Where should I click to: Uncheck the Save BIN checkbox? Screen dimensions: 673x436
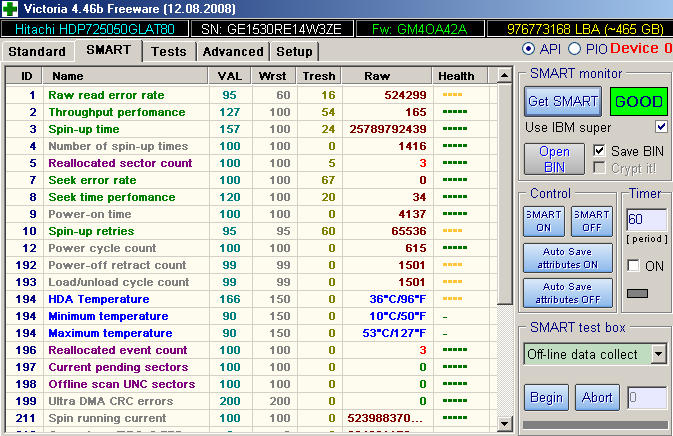[599, 150]
